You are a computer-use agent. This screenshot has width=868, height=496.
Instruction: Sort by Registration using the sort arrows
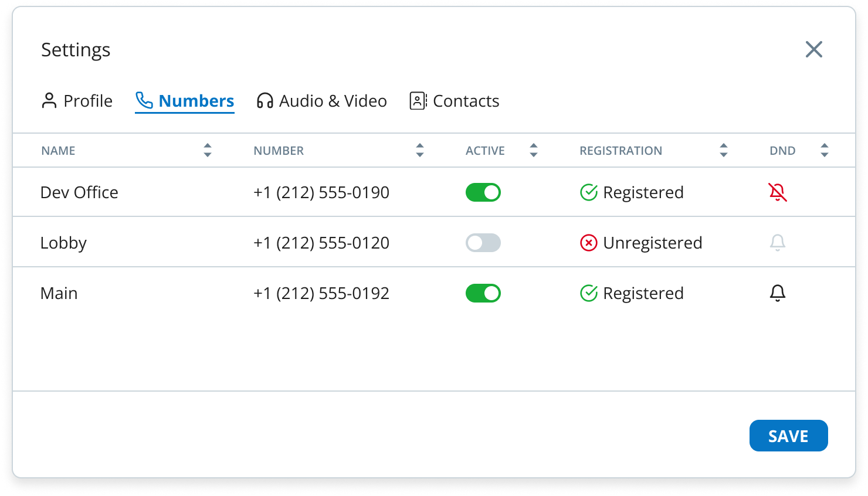point(723,150)
